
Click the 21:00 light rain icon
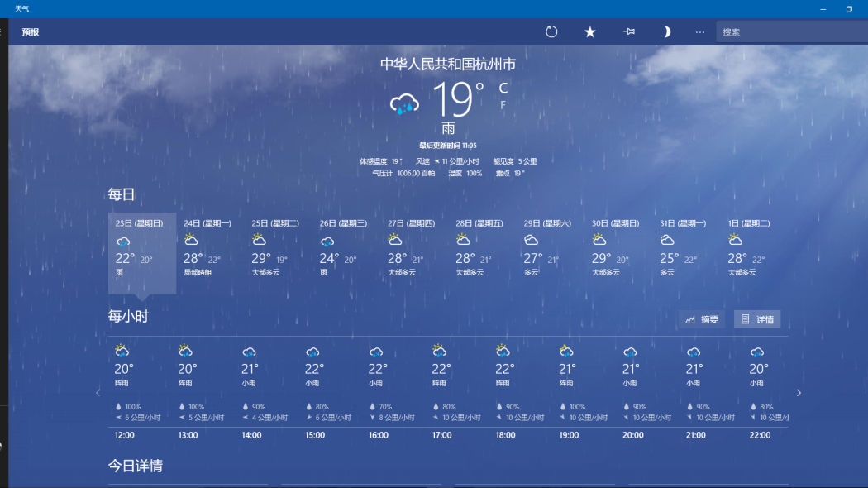(x=694, y=352)
